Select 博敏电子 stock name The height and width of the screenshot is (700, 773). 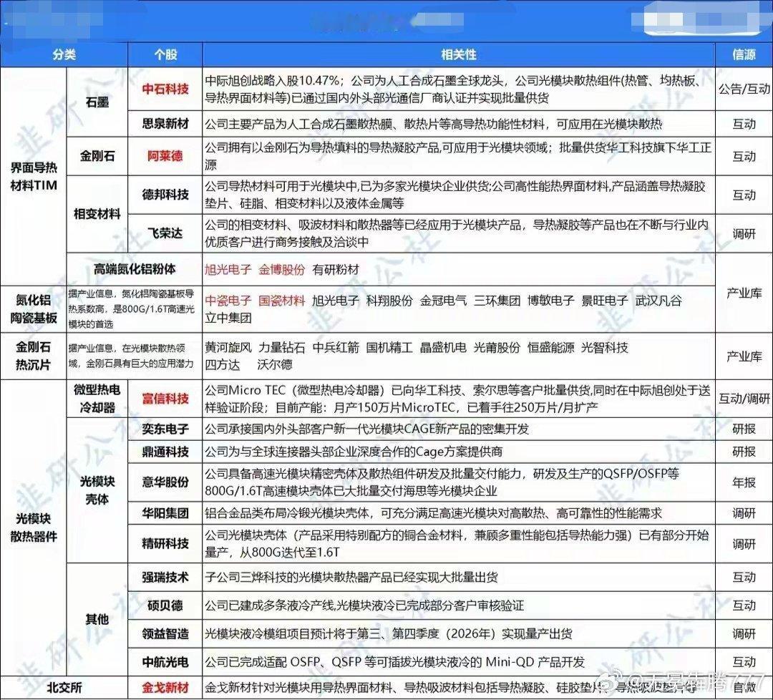click(x=550, y=301)
